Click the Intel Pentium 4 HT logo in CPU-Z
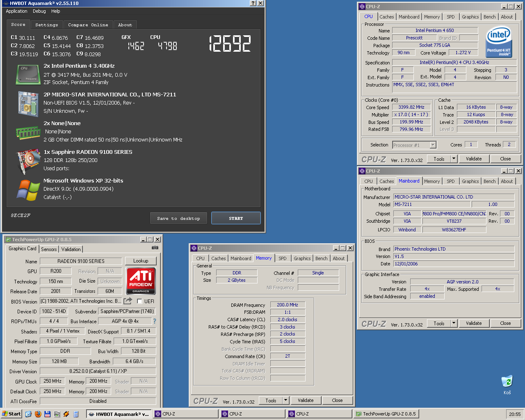 (x=499, y=43)
